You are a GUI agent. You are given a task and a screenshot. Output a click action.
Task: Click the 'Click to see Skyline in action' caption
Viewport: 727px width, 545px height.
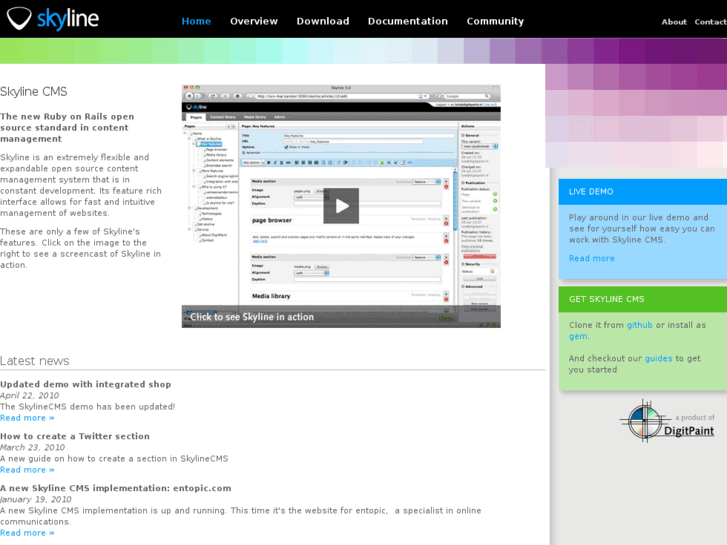pyautogui.click(x=252, y=317)
